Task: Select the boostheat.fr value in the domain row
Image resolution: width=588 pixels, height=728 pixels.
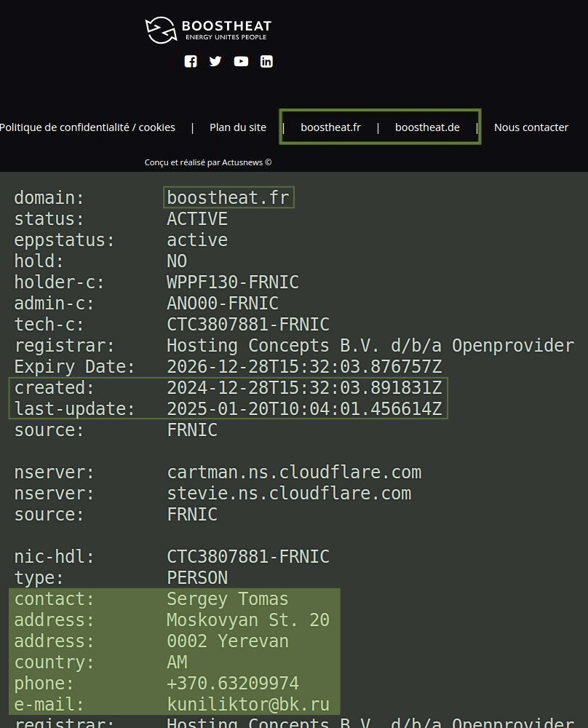Action: 229,198
